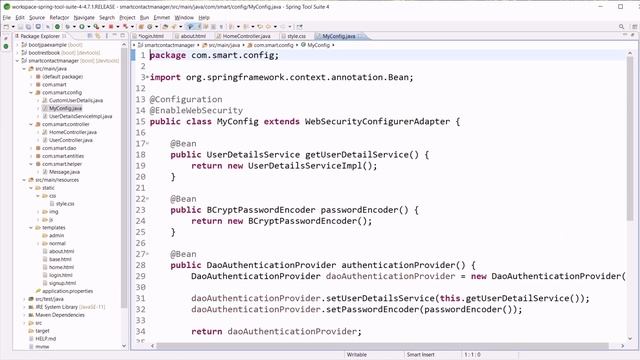Collapse the templates folder
640x360 pixels.
pyautogui.click(x=31, y=228)
